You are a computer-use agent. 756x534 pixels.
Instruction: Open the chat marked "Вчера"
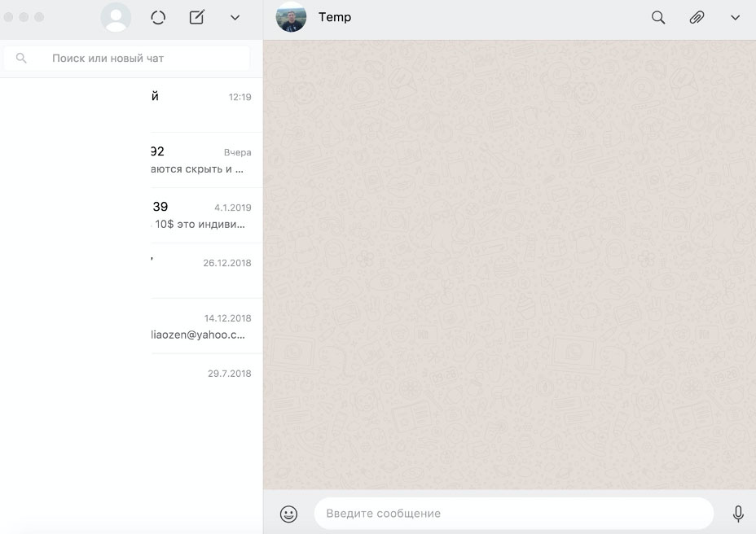coord(131,160)
